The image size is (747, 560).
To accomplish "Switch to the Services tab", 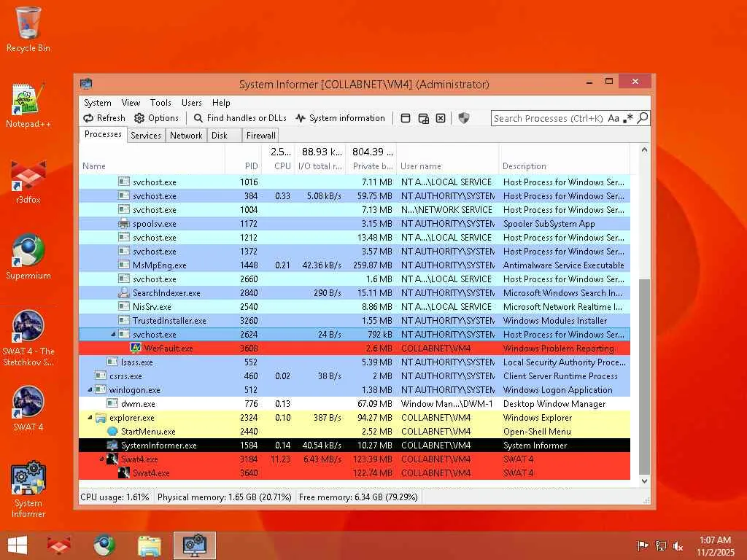I will pos(146,135).
